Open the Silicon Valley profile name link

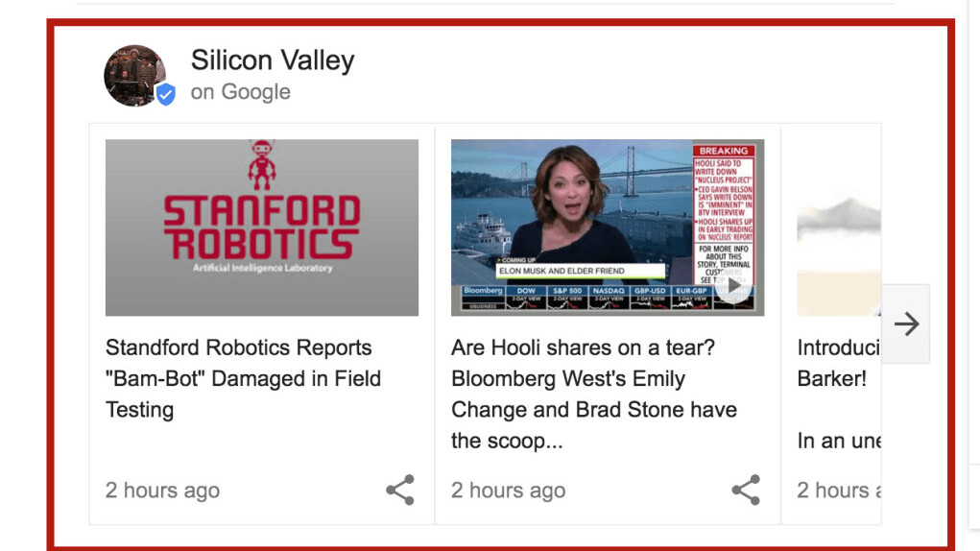pyautogui.click(x=273, y=60)
